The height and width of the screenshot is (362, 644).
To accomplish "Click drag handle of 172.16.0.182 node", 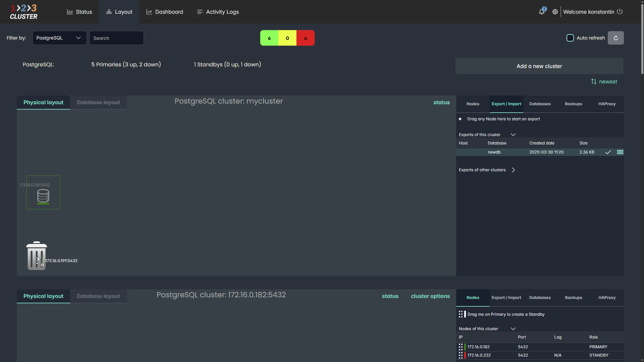I will click(461, 347).
